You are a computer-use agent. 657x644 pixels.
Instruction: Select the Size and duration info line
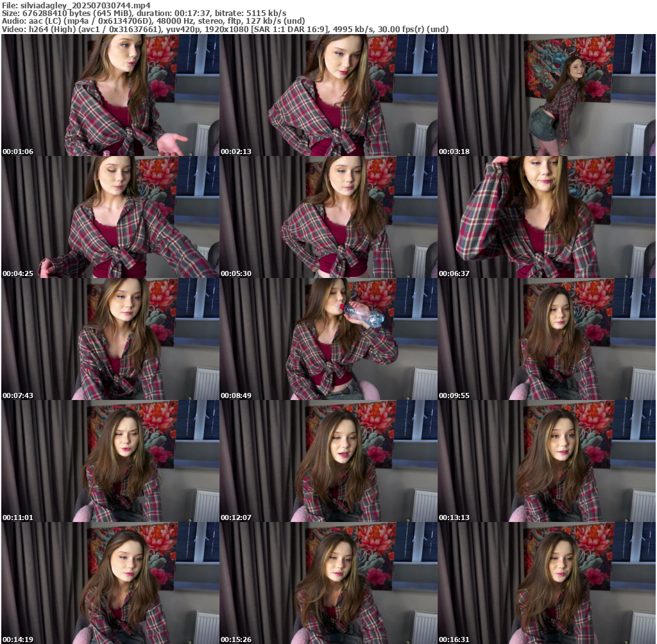[144, 13]
